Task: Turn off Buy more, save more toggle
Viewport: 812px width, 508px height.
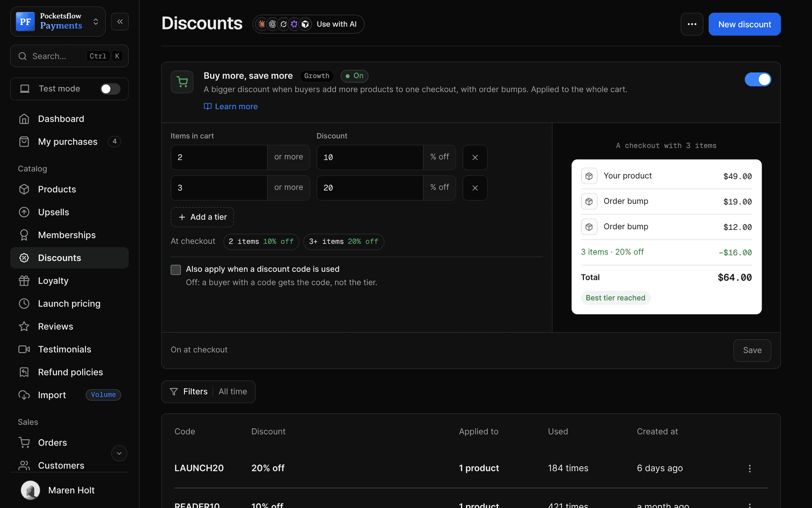Action: click(x=758, y=79)
